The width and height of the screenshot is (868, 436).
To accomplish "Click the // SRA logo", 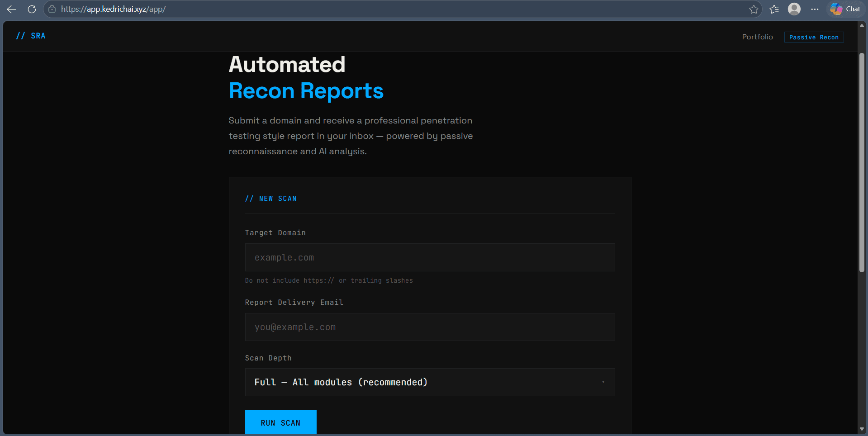I will point(31,36).
